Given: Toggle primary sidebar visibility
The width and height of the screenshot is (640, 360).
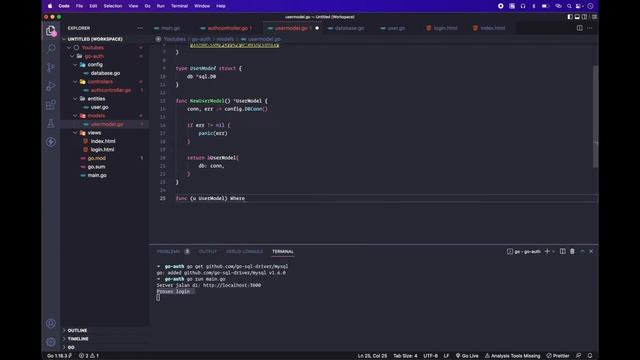Looking at the screenshot, I should click(570, 17).
